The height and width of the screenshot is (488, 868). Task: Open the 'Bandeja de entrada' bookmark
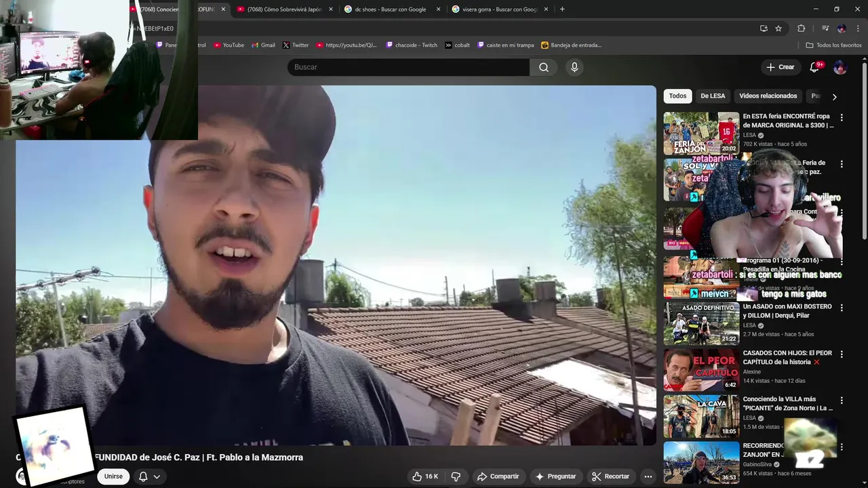point(571,45)
